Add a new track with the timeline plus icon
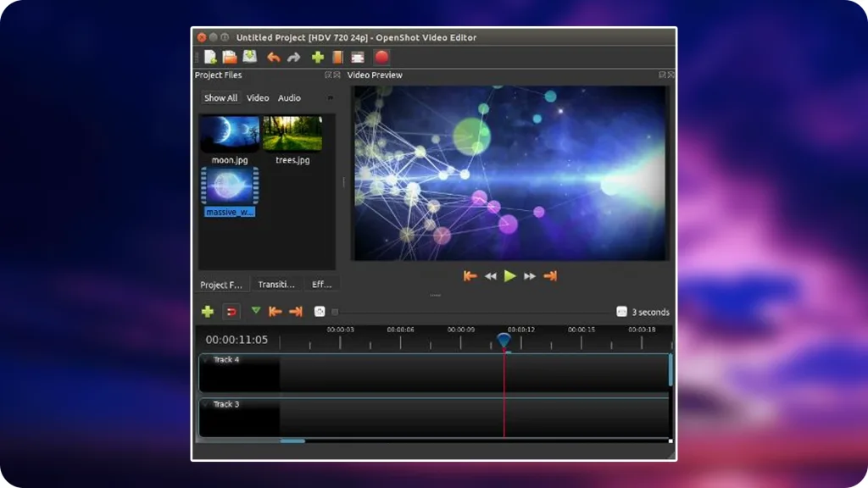 (x=207, y=312)
